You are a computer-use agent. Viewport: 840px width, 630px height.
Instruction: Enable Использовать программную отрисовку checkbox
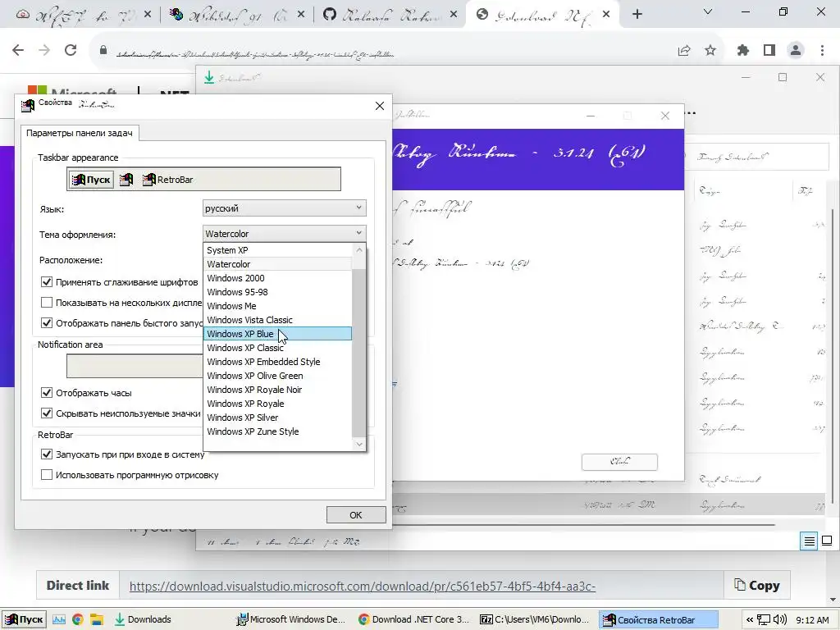pyautogui.click(x=47, y=475)
